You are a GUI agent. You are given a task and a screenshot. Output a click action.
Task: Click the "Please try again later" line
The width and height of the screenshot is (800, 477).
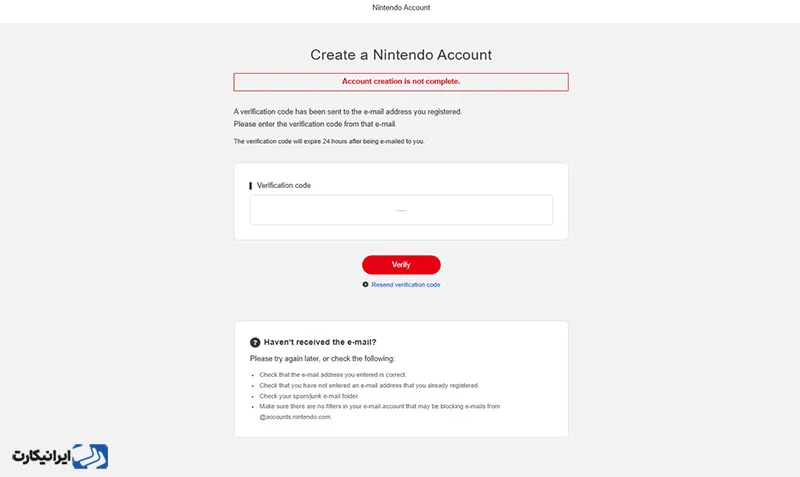[x=322, y=358]
